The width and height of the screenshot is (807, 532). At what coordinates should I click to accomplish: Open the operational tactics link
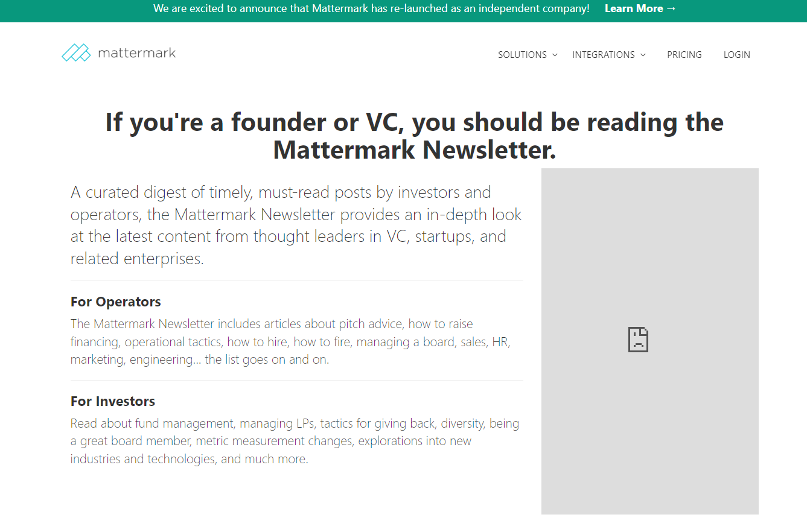(173, 341)
